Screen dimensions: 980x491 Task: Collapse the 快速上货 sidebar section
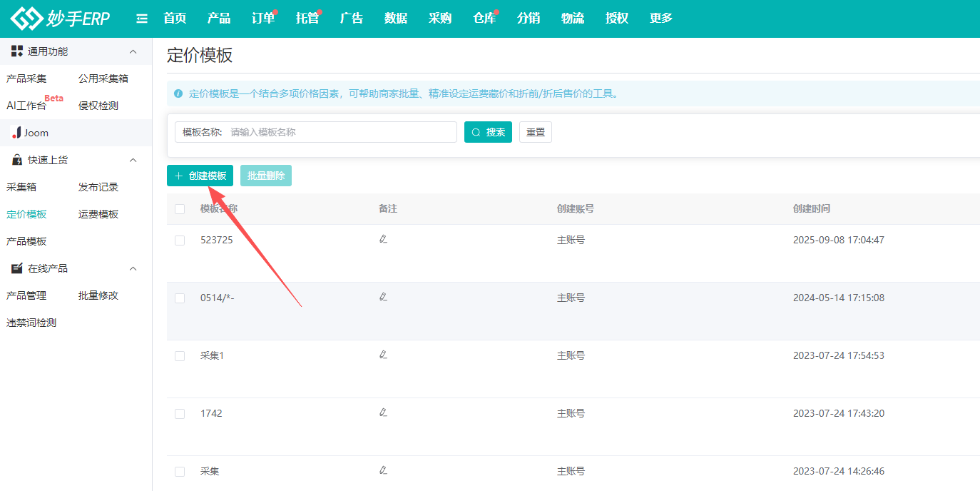(133, 161)
